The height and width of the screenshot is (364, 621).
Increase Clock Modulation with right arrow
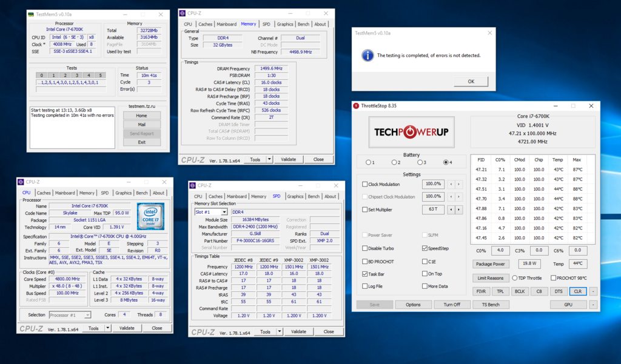point(458,184)
